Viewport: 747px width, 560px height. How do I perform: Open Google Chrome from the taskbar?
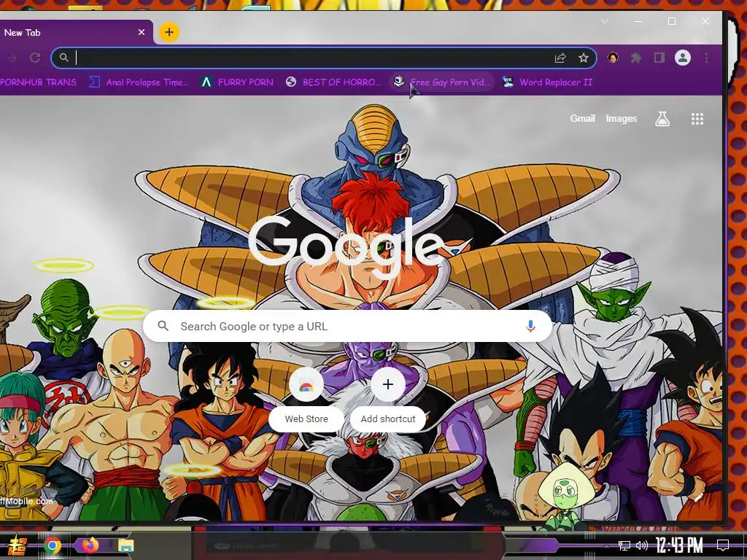53,545
